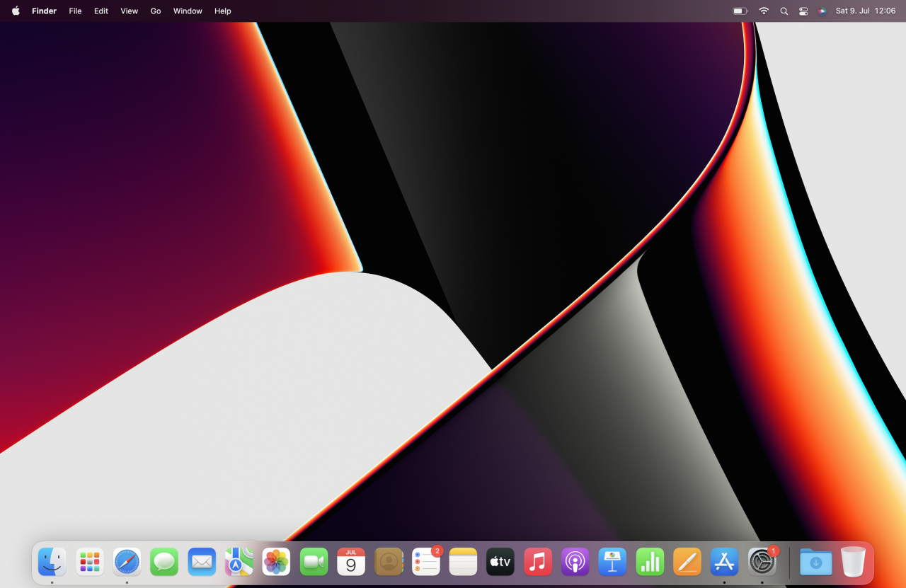The height and width of the screenshot is (588, 906).
Task: Launch the Music app
Action: 538,562
